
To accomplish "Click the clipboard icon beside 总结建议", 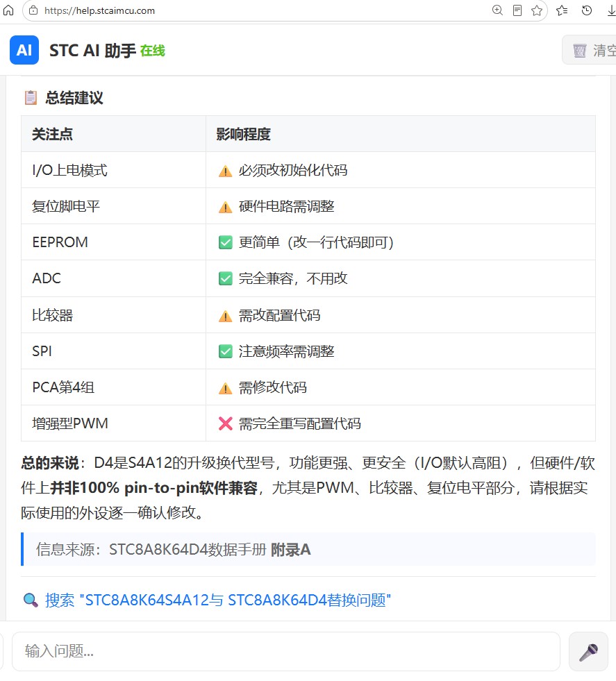I will pyautogui.click(x=31, y=98).
